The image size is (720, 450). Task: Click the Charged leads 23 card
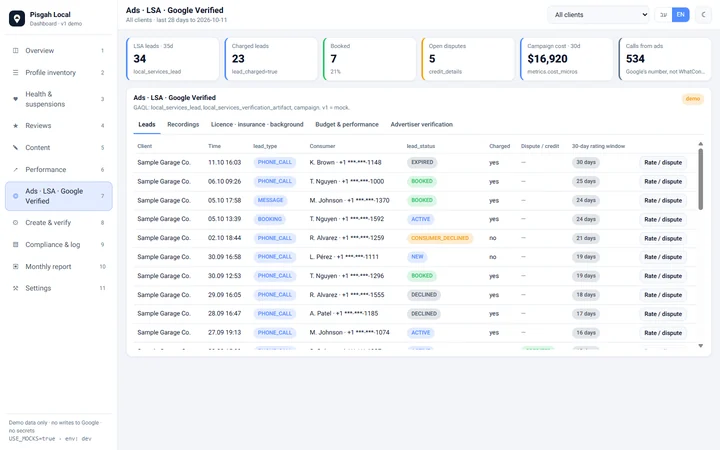pyautogui.click(x=271, y=59)
